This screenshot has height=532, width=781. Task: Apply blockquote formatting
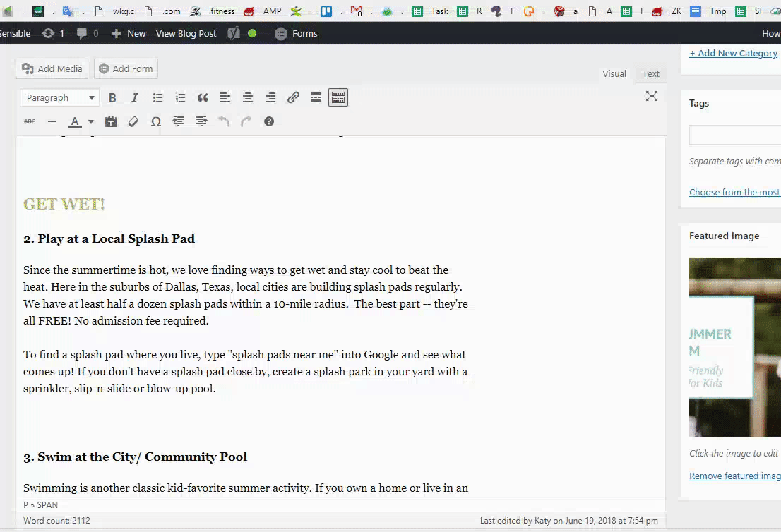(x=203, y=97)
